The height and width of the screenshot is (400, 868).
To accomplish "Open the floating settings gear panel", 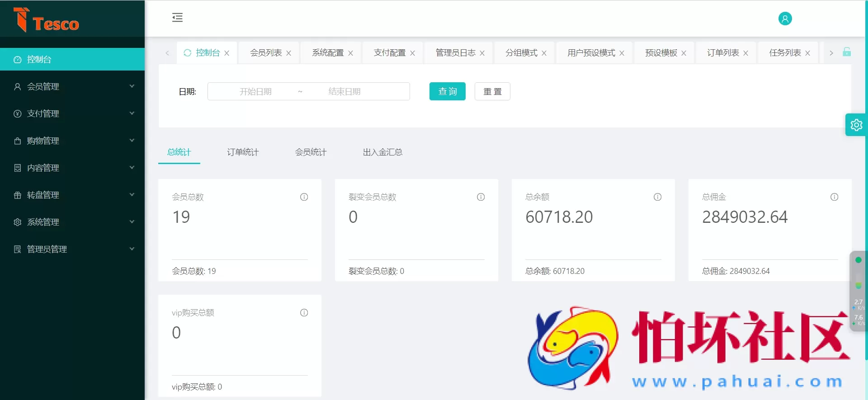I will [x=856, y=125].
